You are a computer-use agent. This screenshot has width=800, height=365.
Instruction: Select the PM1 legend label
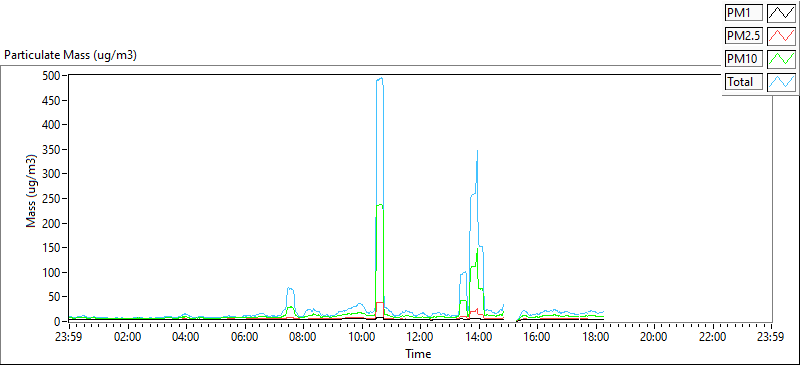click(744, 12)
